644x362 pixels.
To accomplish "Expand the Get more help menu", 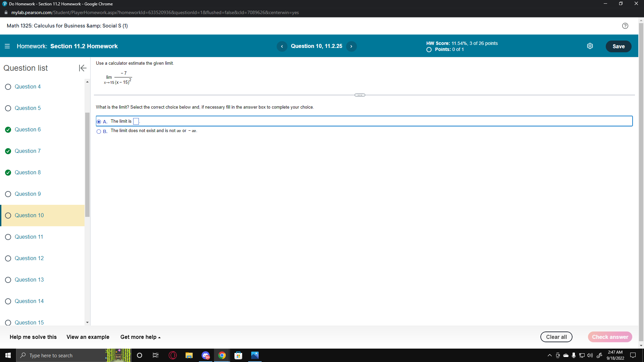I will pos(140,337).
